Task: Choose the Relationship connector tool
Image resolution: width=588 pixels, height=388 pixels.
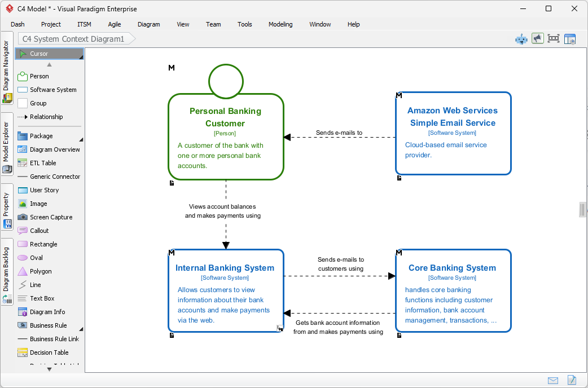Action: (46, 117)
